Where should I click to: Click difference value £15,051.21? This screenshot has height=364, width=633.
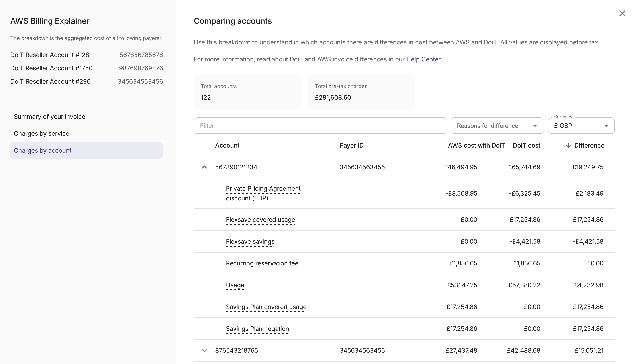[x=589, y=350]
